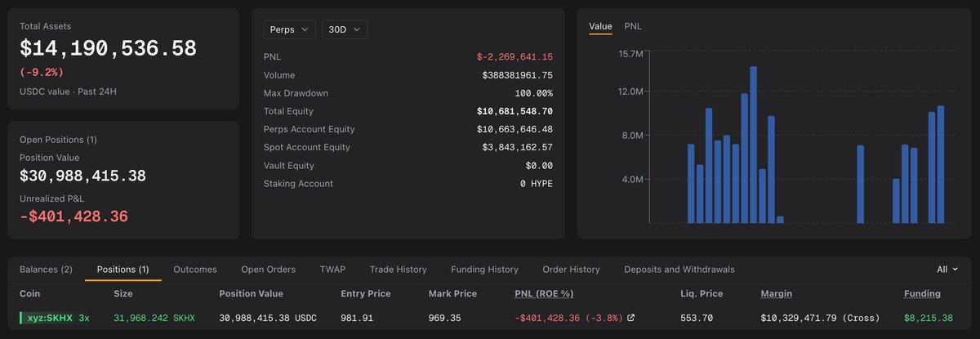Select the Value chart tab

[600, 26]
